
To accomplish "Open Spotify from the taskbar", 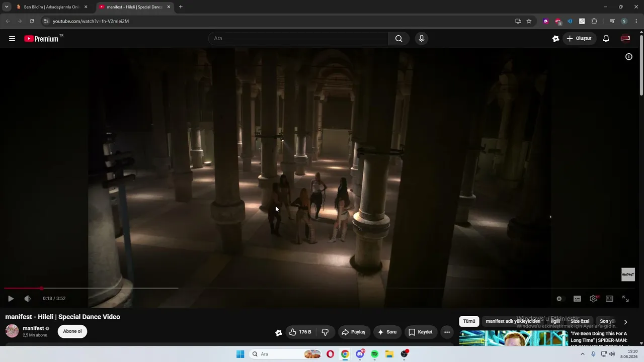I will pos(374,354).
